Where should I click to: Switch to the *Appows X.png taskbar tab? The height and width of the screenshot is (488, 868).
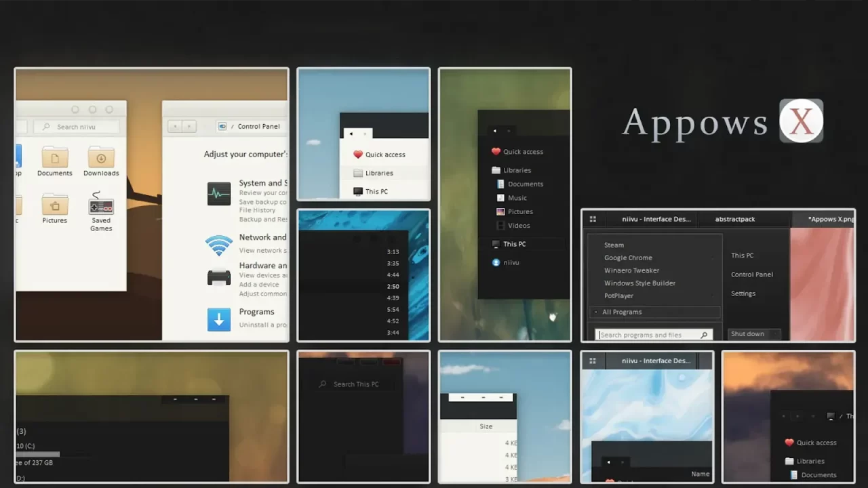pyautogui.click(x=825, y=219)
